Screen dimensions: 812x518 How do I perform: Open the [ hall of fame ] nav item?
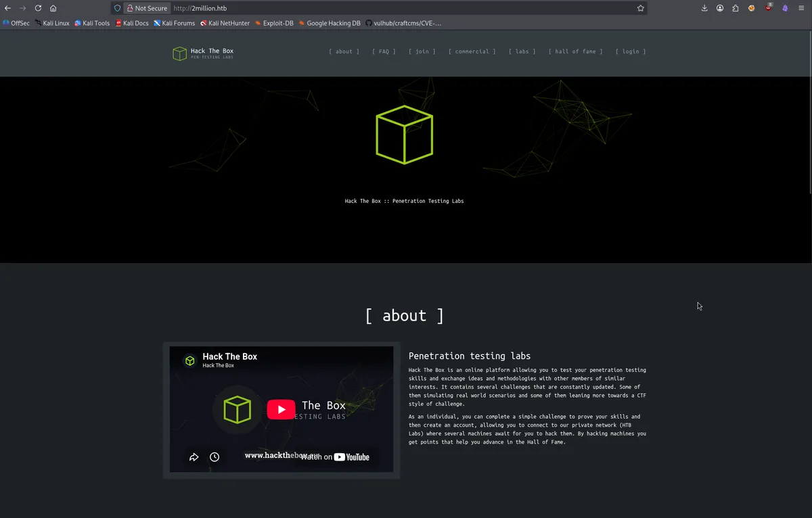pos(576,51)
